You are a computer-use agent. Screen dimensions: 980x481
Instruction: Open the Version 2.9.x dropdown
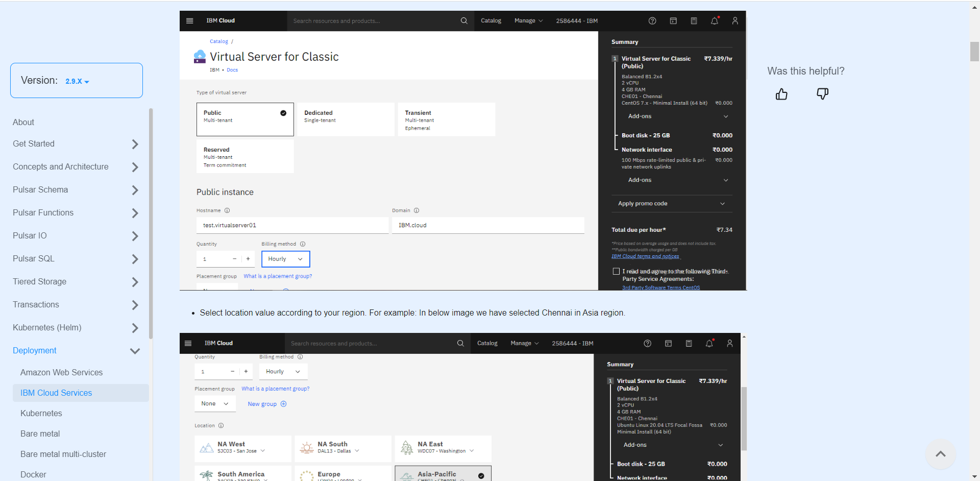[x=77, y=81]
